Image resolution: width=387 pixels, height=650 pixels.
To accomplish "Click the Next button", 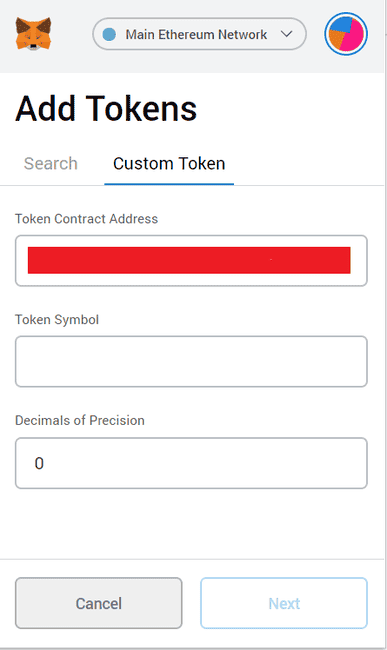I will pos(284,603).
